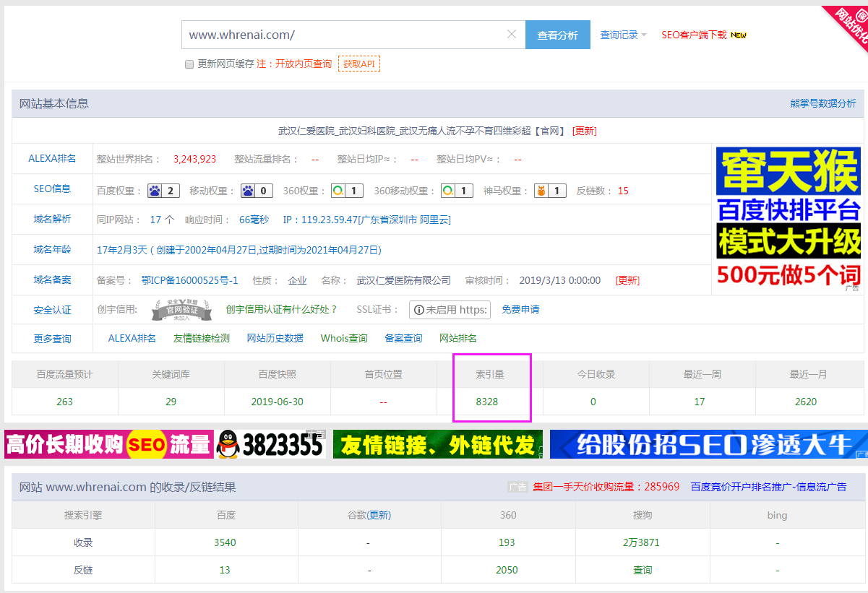Click the penguin QQ icon in the banner

click(x=228, y=444)
